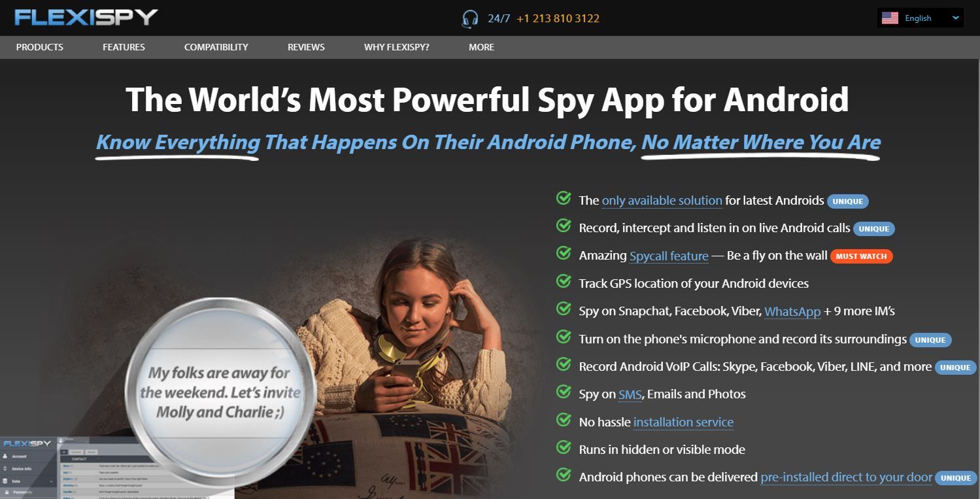Click the green checkmark beside Track GPS location
Image resolution: width=980 pixels, height=499 pixels.
[x=563, y=281]
